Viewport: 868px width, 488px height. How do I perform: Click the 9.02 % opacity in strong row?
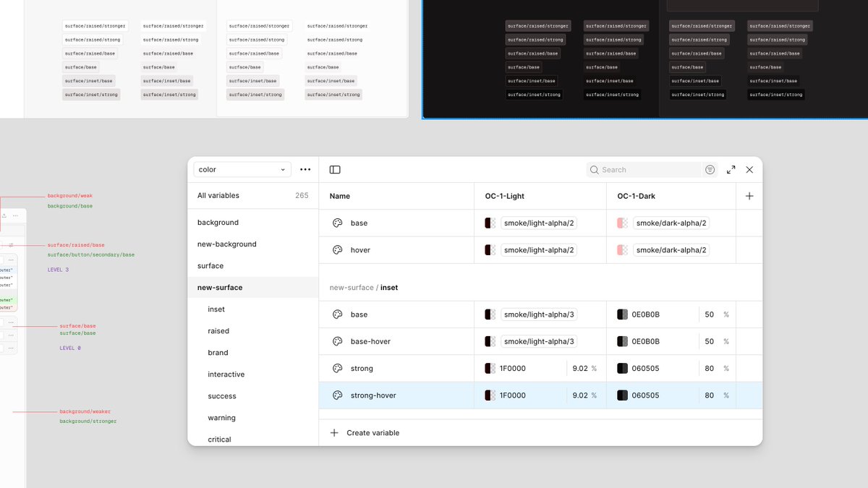point(584,369)
